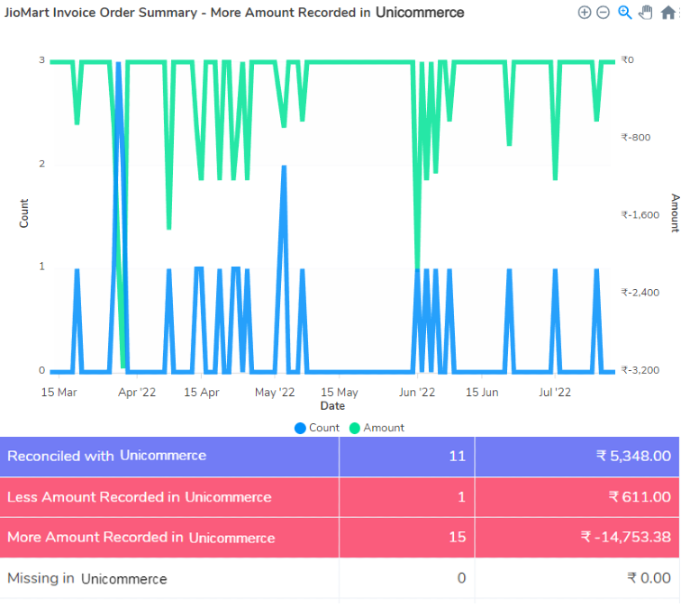This screenshot has width=681, height=616.
Task: Click the Date axis title
Action: click(x=332, y=406)
